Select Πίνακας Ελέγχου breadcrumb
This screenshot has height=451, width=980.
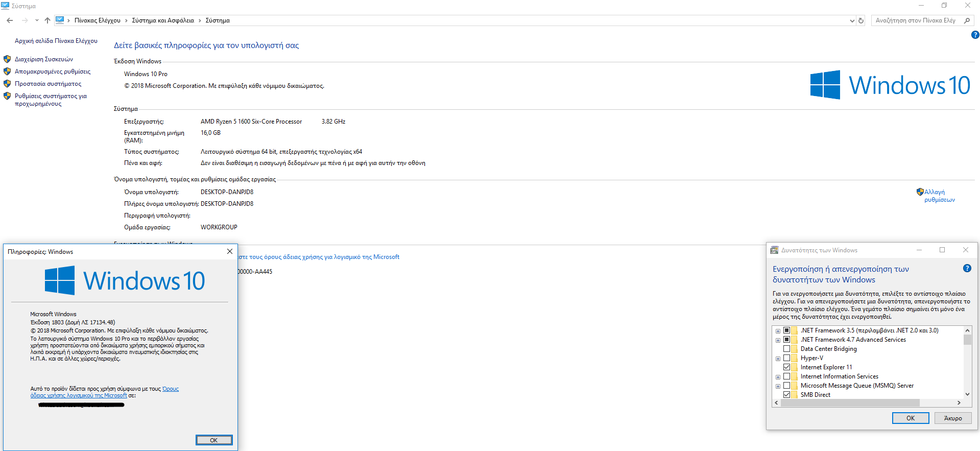[x=98, y=20]
